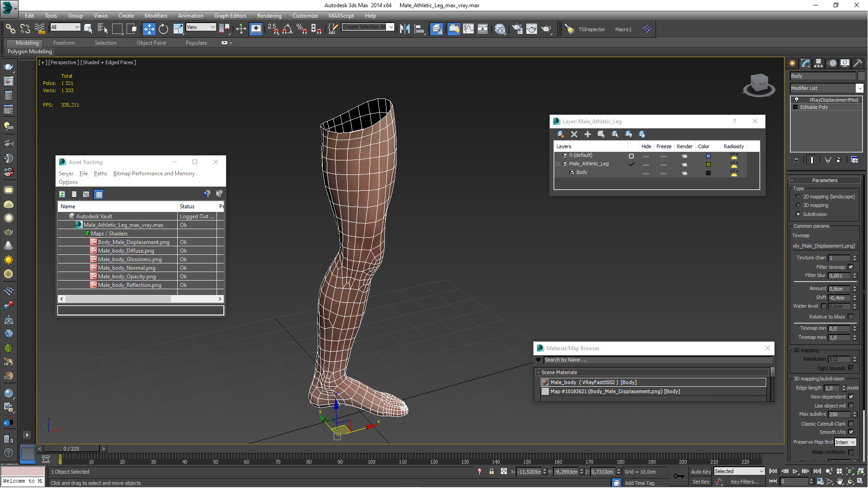Open the Utilities command panel tab
The width and height of the screenshot is (868, 488).
click(858, 63)
